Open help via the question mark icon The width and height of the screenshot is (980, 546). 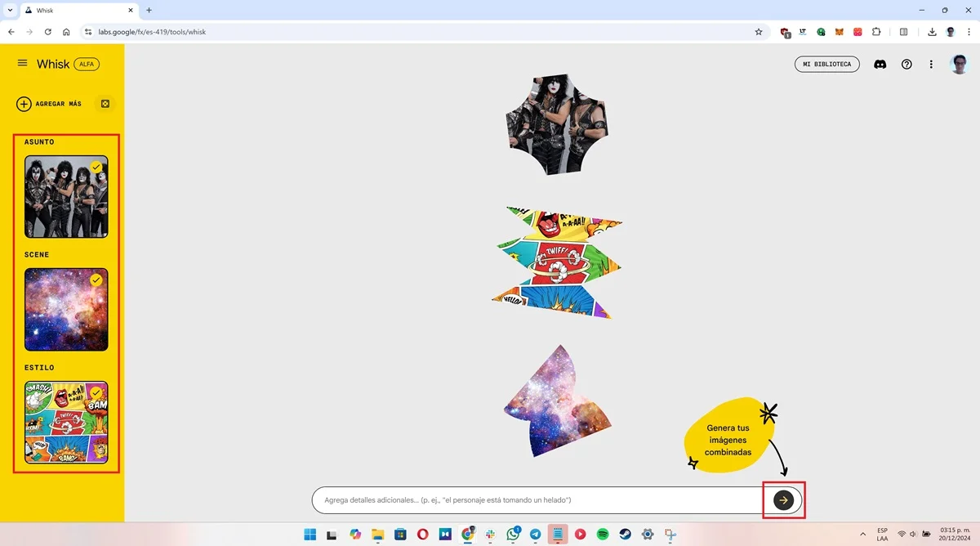pyautogui.click(x=906, y=64)
